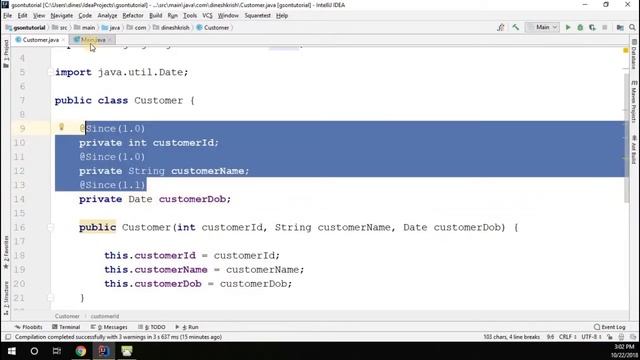Viewport: 640px width, 360px height.
Task: Open the Event Log
Action: click(610, 327)
